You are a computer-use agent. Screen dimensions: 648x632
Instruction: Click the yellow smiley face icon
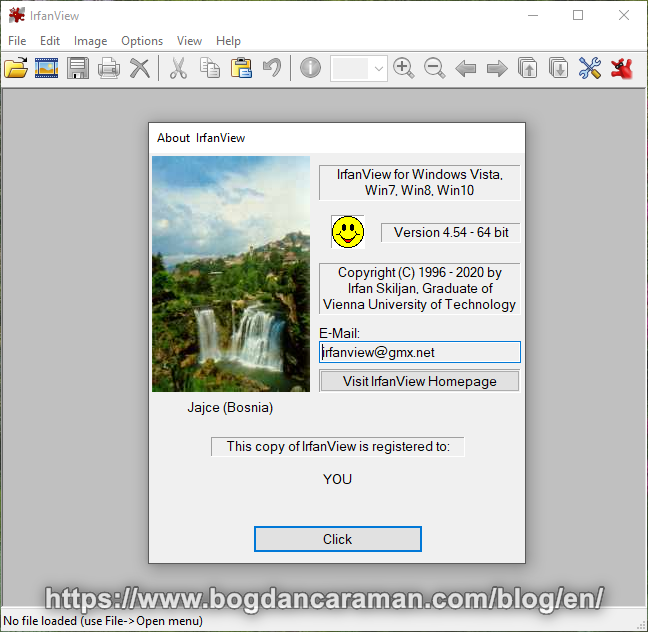coord(348,232)
